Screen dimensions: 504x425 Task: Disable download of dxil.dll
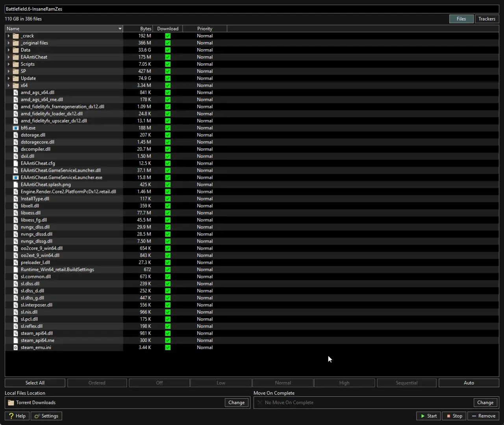(168, 156)
